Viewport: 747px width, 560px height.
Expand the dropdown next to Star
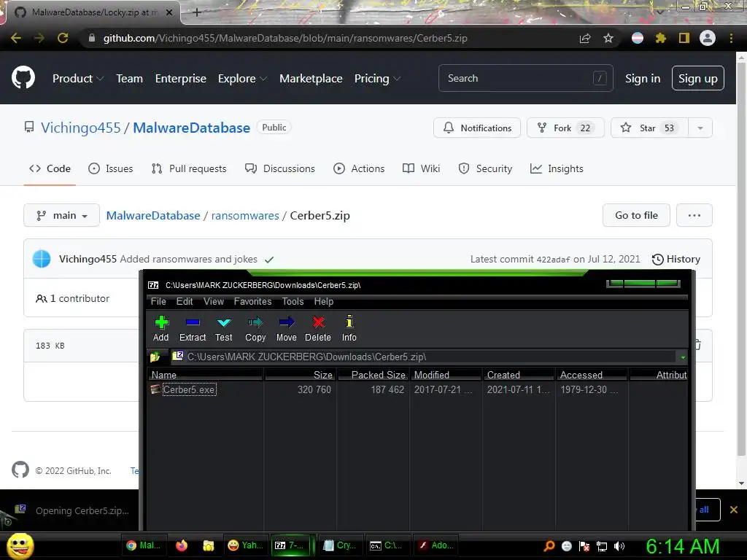(x=700, y=128)
